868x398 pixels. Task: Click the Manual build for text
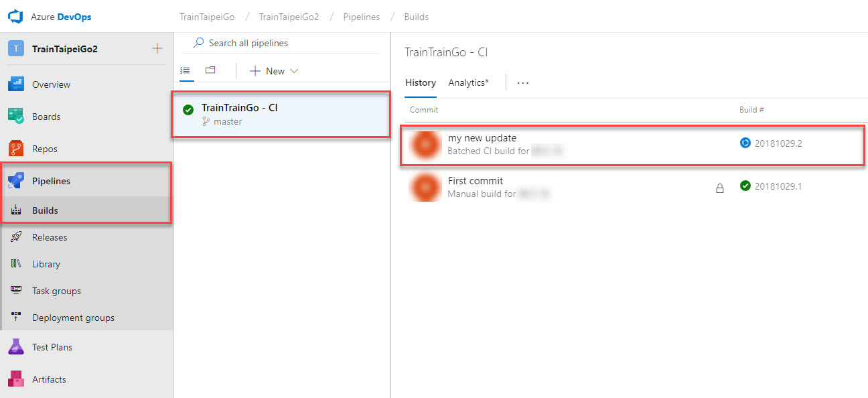click(482, 194)
